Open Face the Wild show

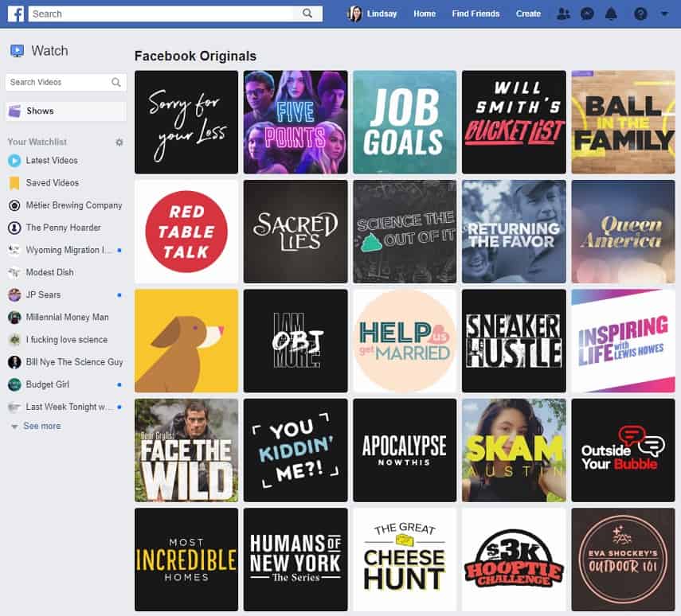186,450
